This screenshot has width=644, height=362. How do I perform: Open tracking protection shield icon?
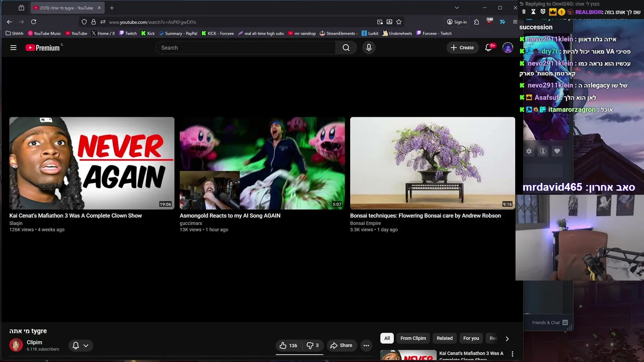[84, 22]
